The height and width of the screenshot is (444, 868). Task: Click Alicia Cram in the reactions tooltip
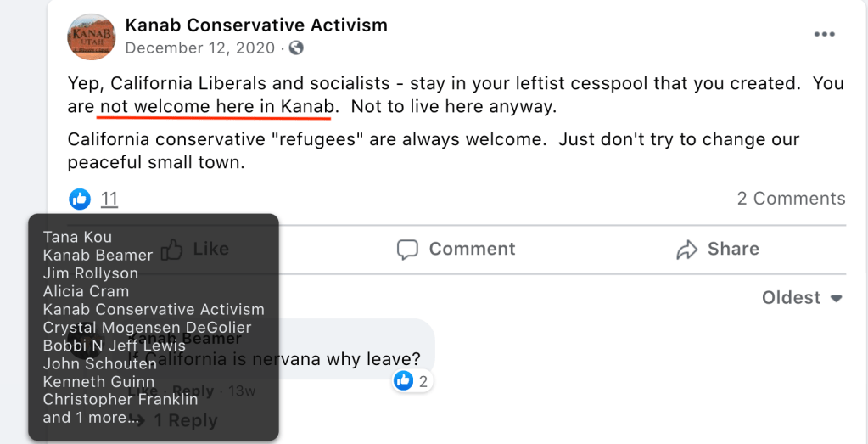pyautogui.click(x=86, y=291)
